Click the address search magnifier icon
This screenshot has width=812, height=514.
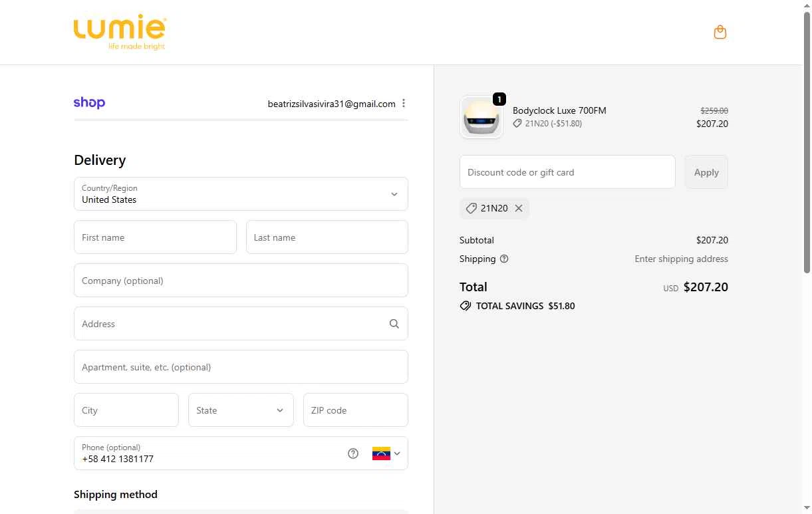point(394,324)
